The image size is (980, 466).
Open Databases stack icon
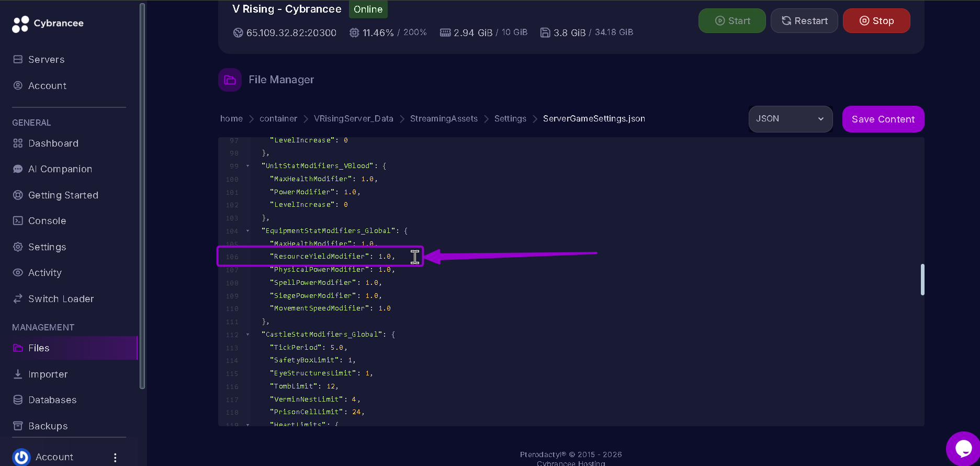pos(18,400)
